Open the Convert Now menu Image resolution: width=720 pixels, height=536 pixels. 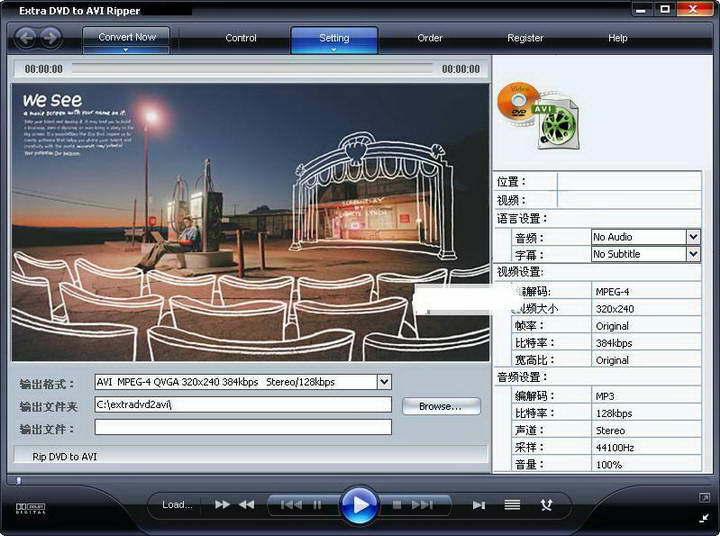coord(127,37)
